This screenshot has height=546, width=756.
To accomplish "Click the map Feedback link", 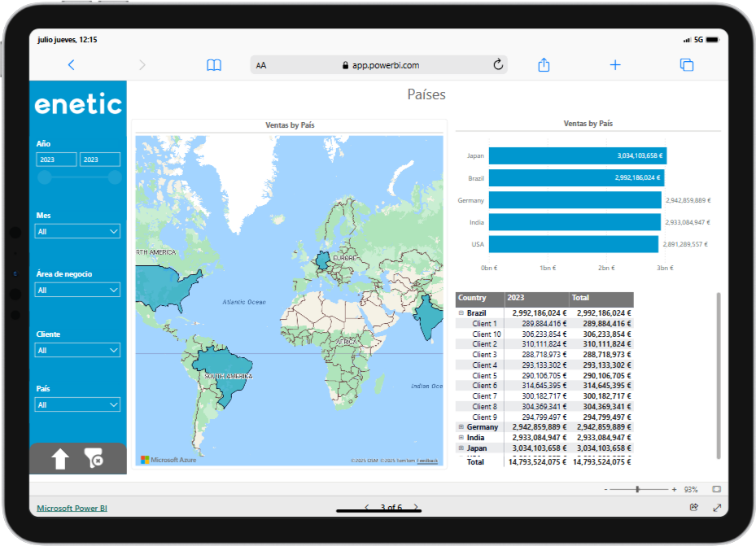I will tap(427, 461).
